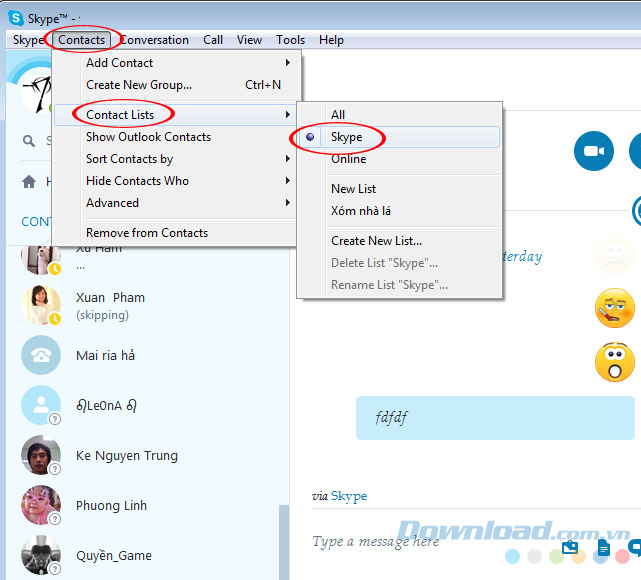The height and width of the screenshot is (580, 641).
Task: Expand the Hide Contacts Who submenu
Action: [176, 181]
